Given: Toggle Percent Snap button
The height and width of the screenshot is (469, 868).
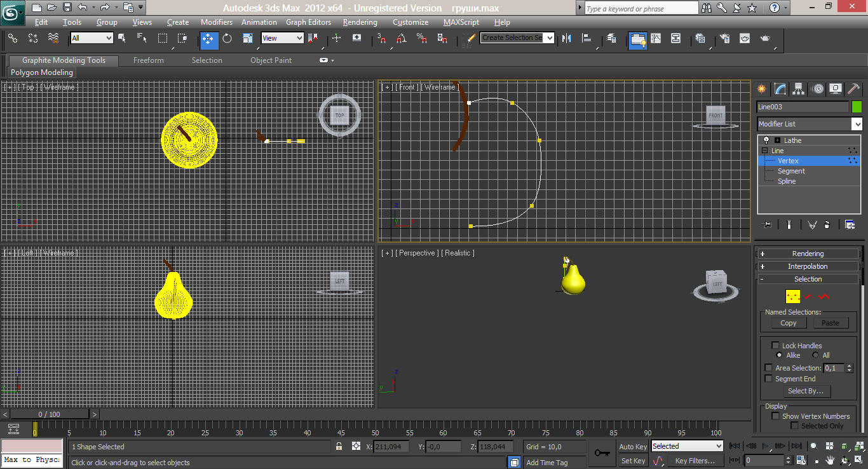Looking at the screenshot, I should (x=421, y=38).
